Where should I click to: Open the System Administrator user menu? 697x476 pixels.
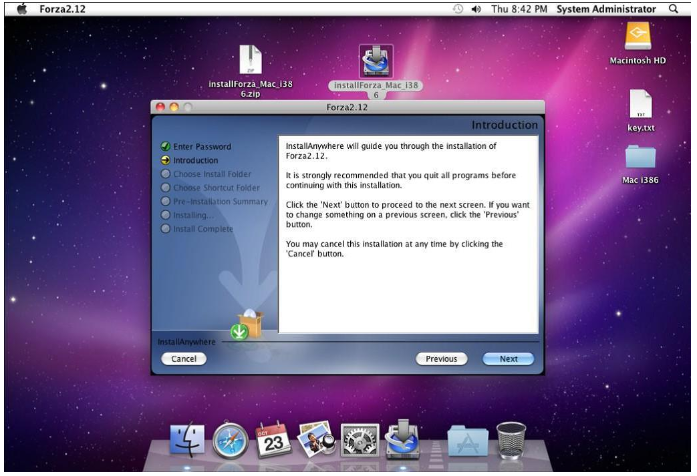606,9
